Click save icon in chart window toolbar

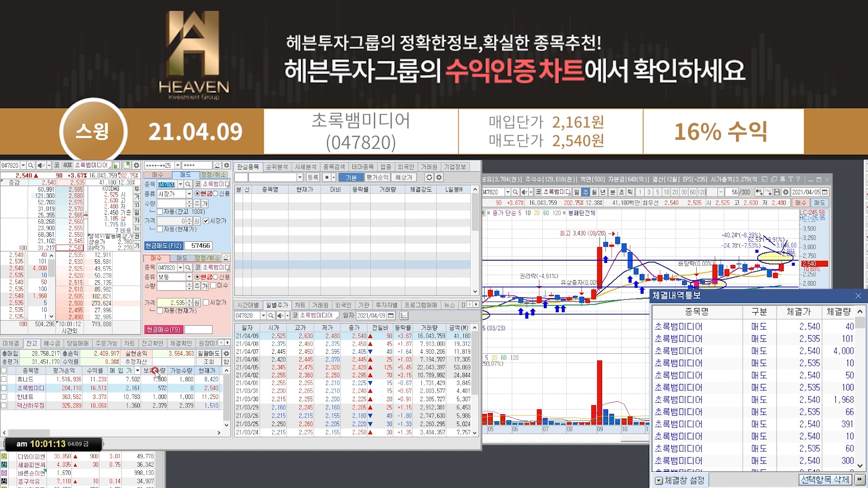click(x=777, y=192)
